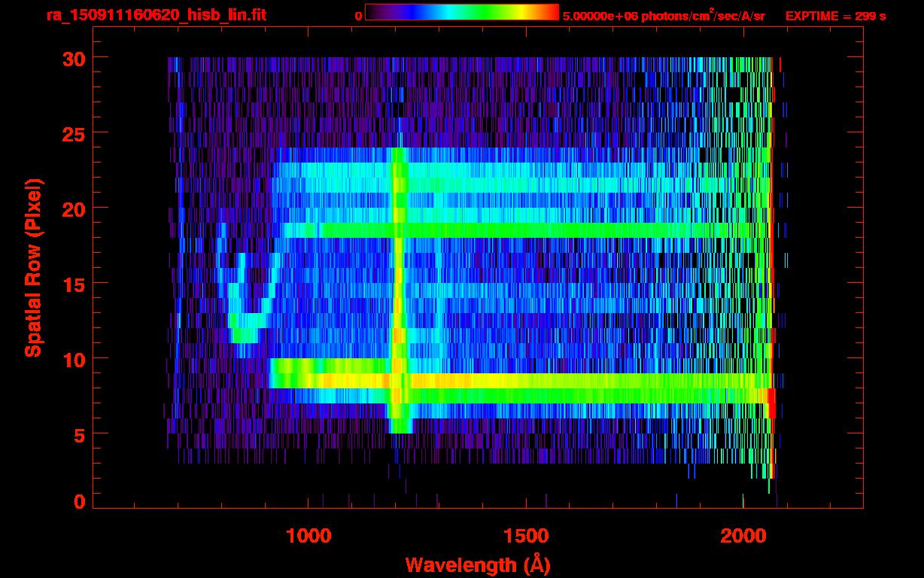Screen dimensions: 924x578
Task: Click the Spatial Row (Pixel) axis title
Action: [x=33, y=268]
